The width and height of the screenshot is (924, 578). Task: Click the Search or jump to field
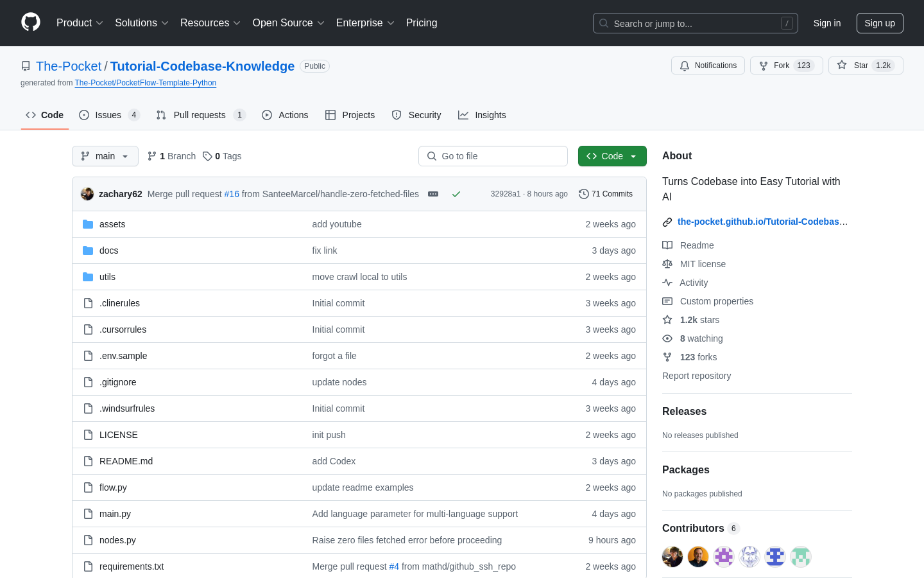coord(696,23)
